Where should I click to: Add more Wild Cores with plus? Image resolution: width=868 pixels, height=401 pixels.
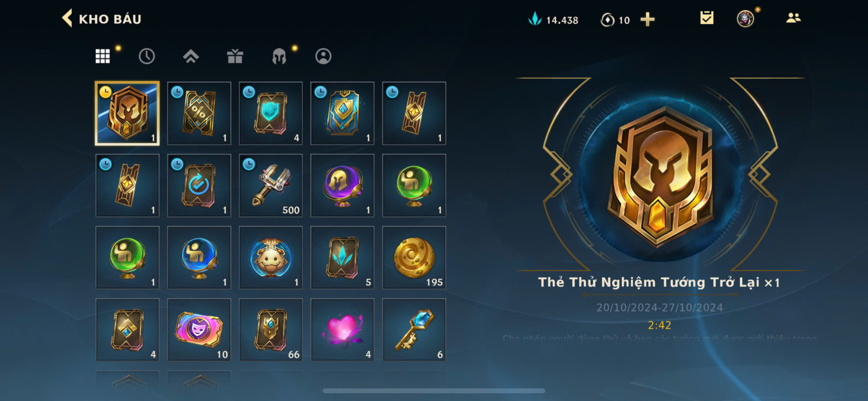[x=647, y=20]
